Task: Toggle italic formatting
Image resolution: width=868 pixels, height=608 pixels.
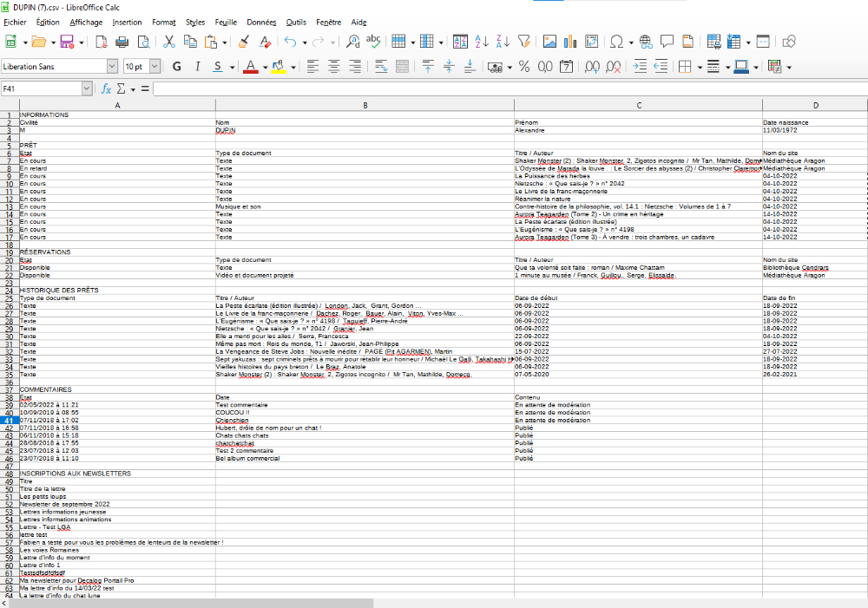Action: pos(197,66)
